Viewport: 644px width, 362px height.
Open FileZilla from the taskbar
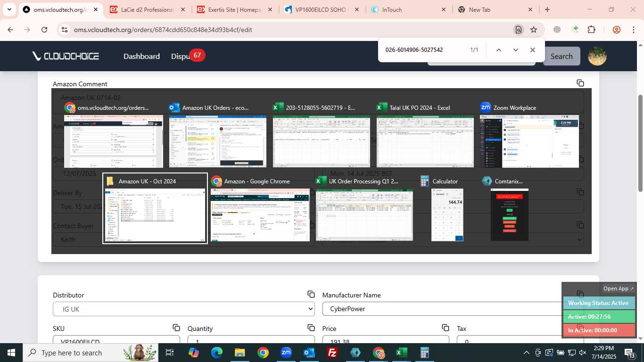(x=332, y=353)
